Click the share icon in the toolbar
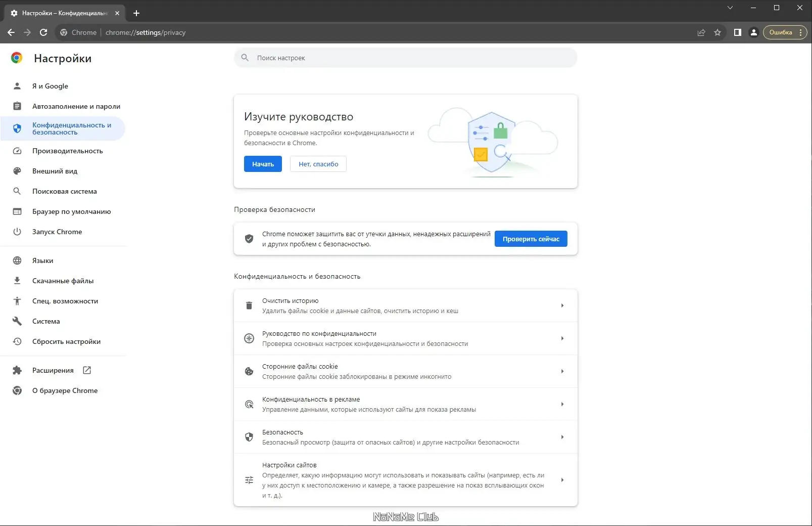The width and height of the screenshot is (812, 526). pos(701,32)
